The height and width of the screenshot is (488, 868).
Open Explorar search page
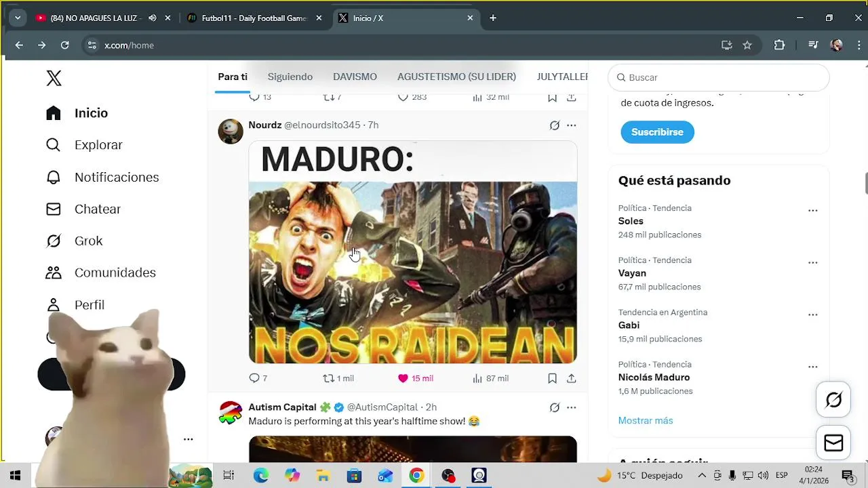click(x=84, y=145)
